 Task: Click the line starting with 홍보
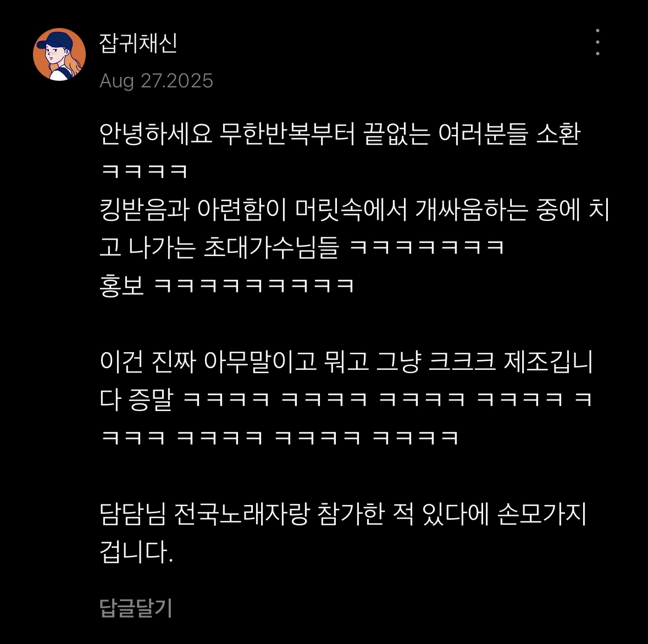coord(227,286)
